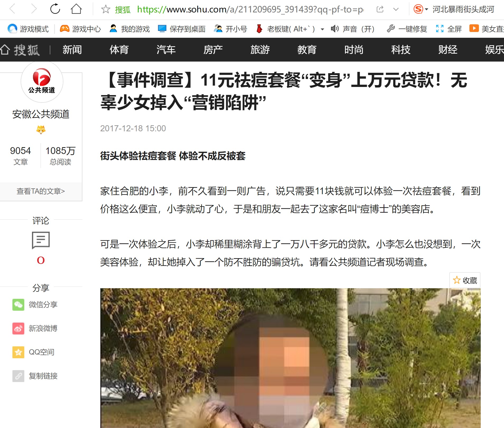Screen dimensions: 504x428
Task: Open the Sogou search engine selector
Action: pyautogui.click(x=421, y=10)
